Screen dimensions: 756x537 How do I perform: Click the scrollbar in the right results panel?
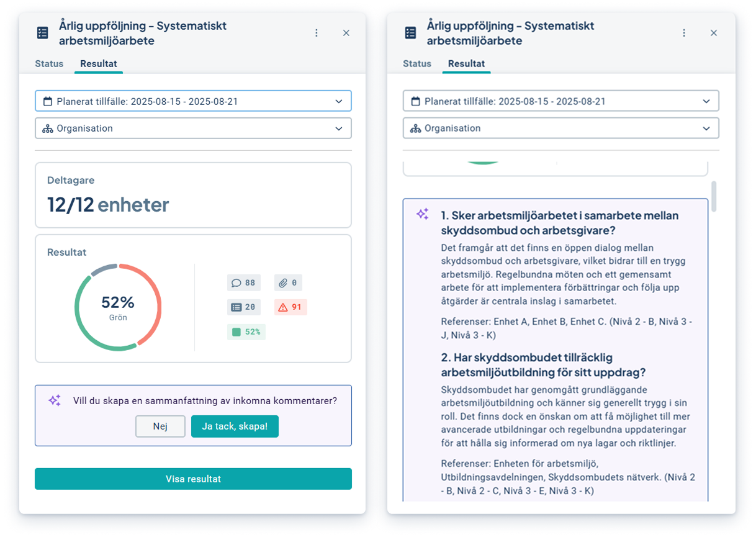pyautogui.click(x=714, y=197)
